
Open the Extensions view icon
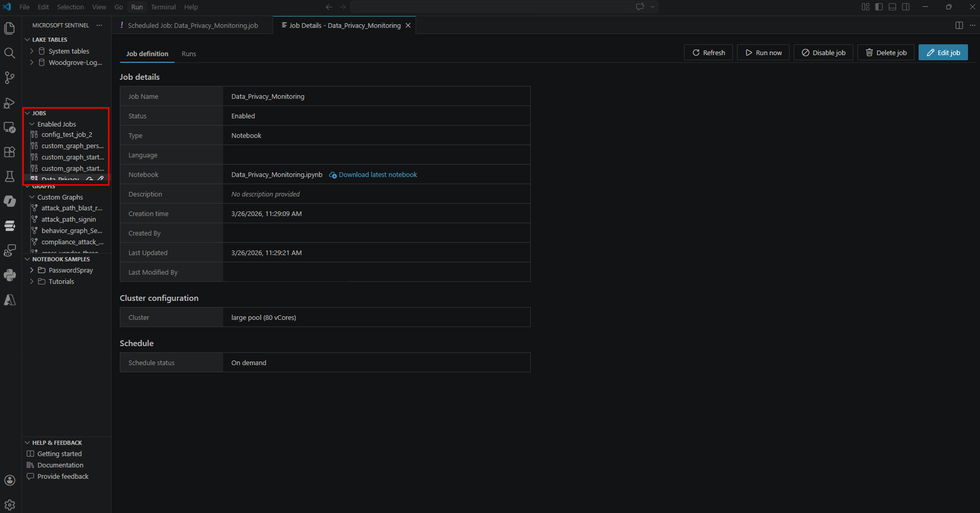pos(10,152)
